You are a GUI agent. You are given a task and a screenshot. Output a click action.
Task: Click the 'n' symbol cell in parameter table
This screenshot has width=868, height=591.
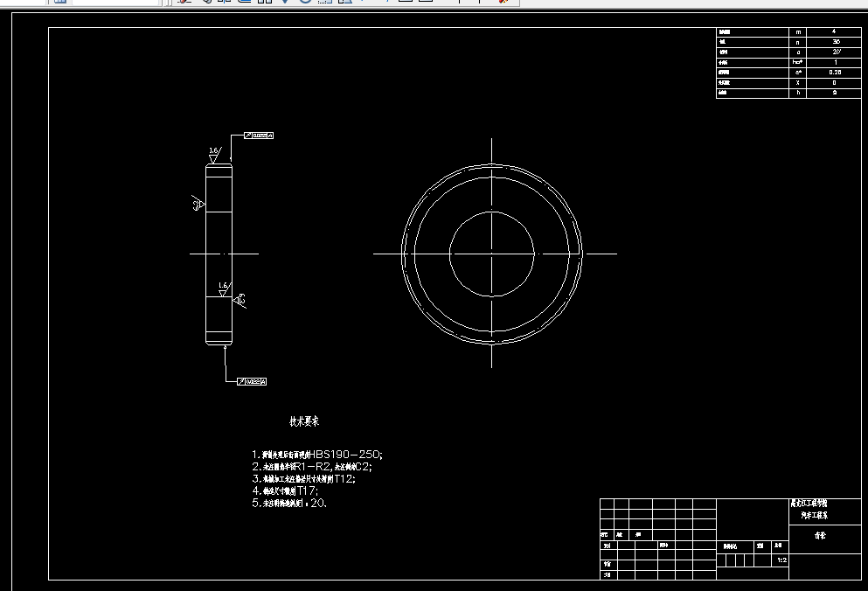tap(798, 42)
